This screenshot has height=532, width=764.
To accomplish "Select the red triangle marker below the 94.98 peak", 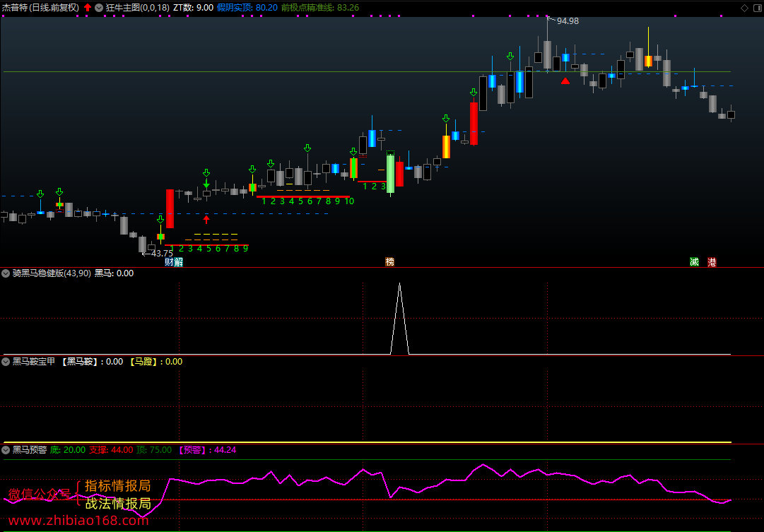I will (565, 81).
